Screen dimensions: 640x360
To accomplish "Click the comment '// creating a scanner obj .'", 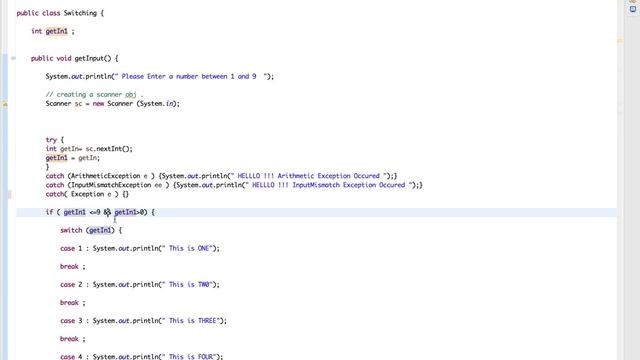I will coord(94,94).
